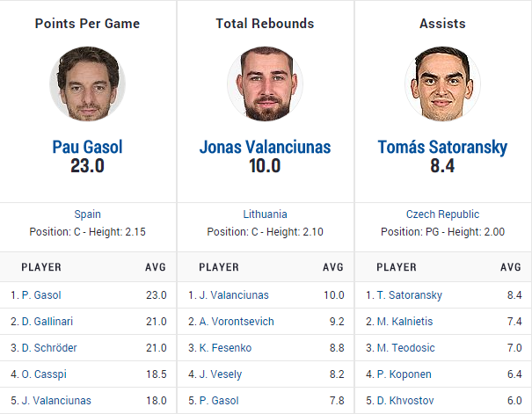Select the Assists heading
The width and height of the screenshot is (532, 414).
click(442, 24)
